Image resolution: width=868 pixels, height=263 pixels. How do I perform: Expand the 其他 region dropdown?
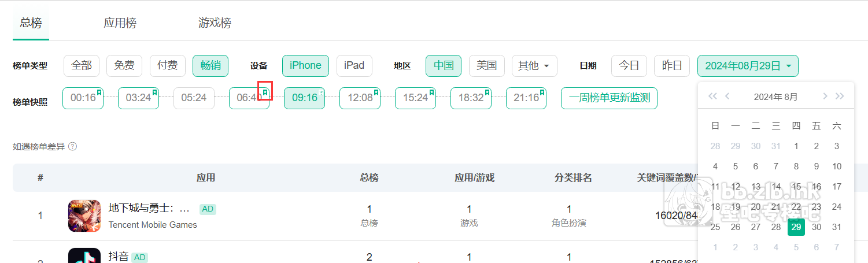pos(534,66)
